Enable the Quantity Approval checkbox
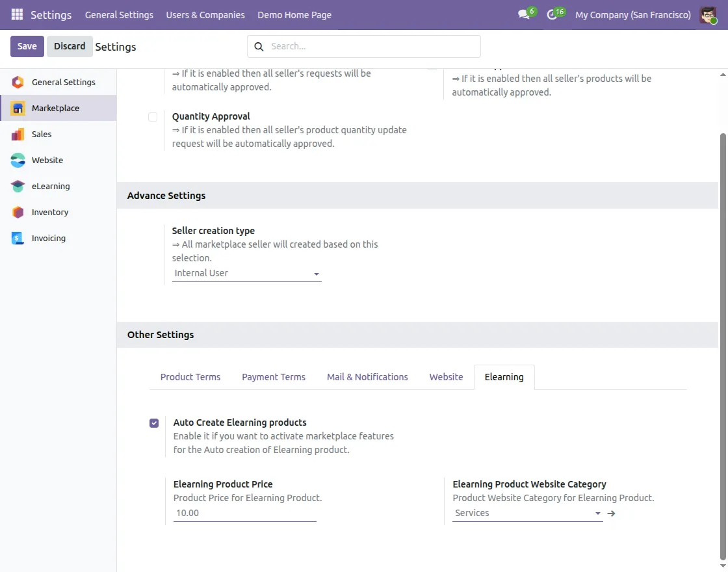728x572 pixels. tap(153, 117)
